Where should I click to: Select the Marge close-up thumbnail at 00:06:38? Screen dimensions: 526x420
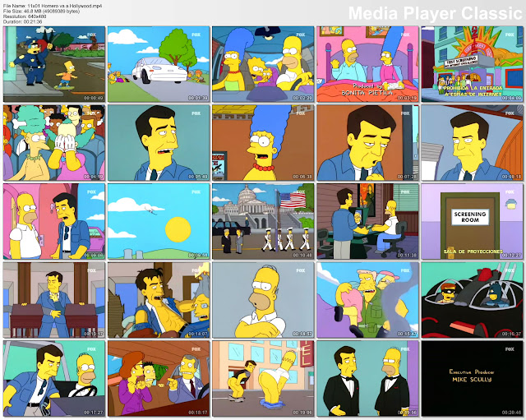(x=263, y=142)
